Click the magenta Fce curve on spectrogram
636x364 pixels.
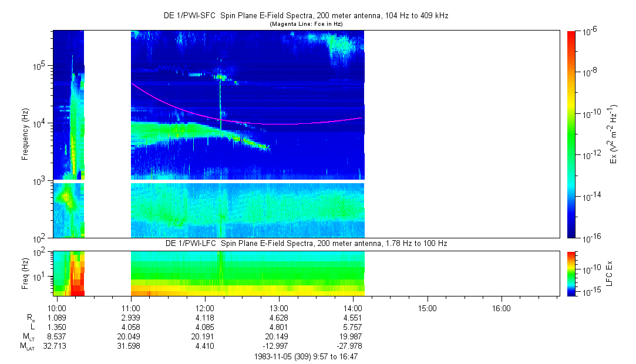(176, 104)
